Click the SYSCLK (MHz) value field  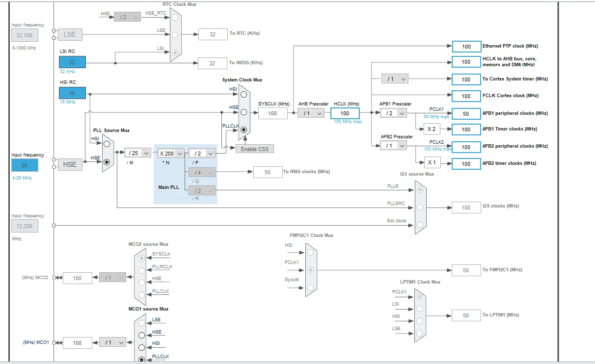pyautogui.click(x=272, y=113)
